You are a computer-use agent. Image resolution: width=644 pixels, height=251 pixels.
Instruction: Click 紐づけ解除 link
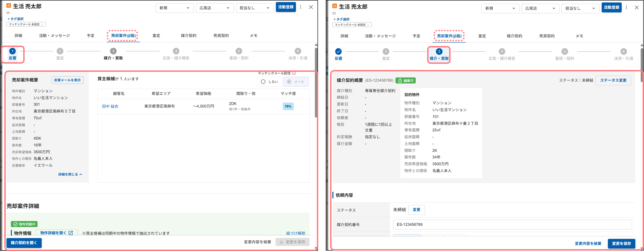coord(295,233)
